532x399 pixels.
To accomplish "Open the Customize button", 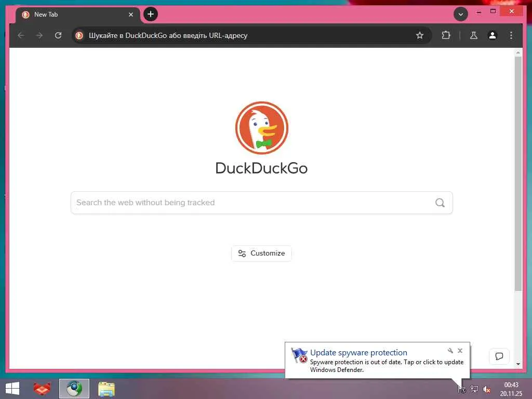I will (x=262, y=254).
